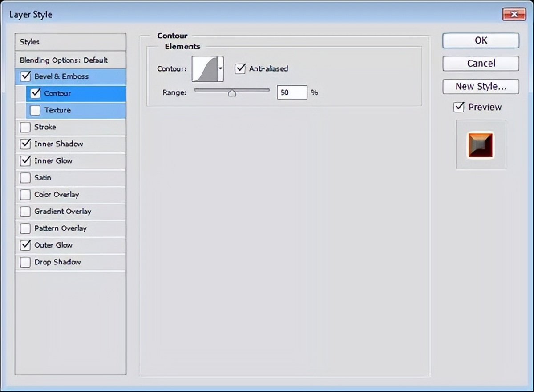
Task: Uncheck the Bevel & Emboss checkbox
Action: [25, 76]
